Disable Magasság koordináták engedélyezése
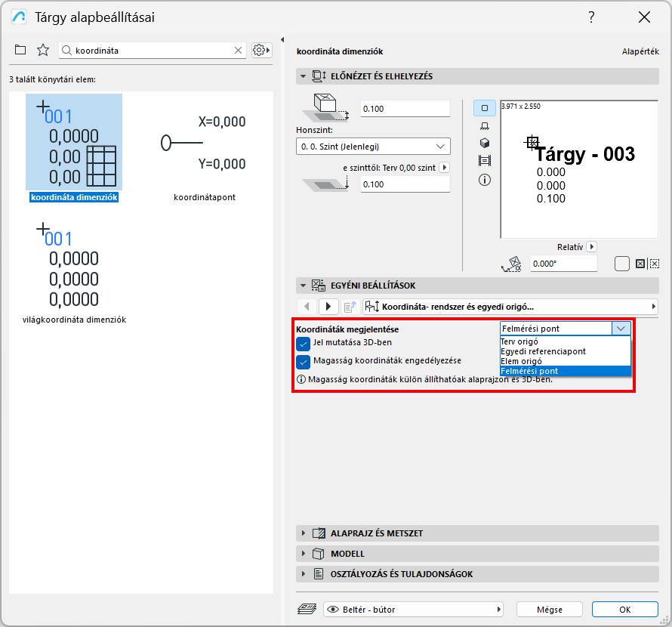 (x=303, y=363)
